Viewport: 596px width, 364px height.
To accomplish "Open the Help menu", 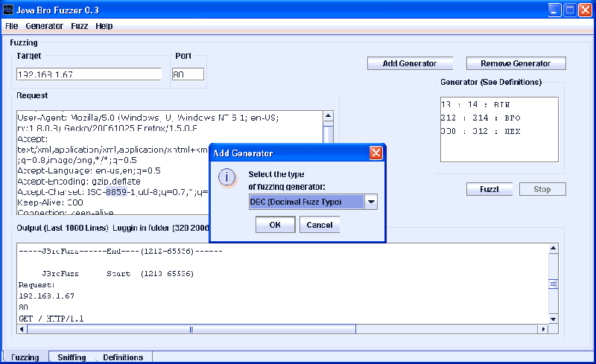I will pos(104,26).
